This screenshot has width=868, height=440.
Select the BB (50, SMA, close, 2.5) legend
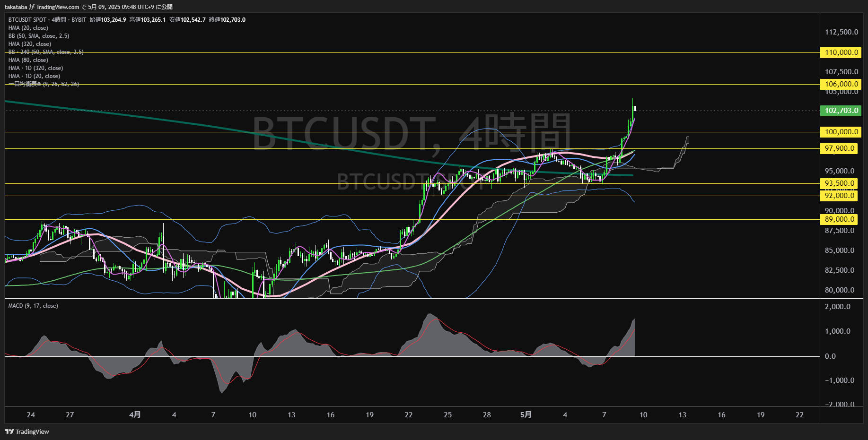click(x=39, y=36)
